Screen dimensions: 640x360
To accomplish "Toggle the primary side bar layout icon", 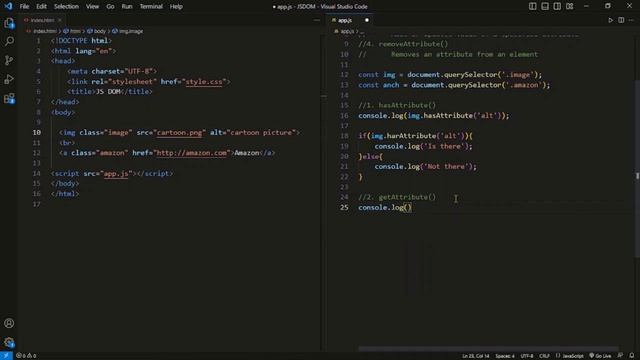I will [x=533, y=6].
